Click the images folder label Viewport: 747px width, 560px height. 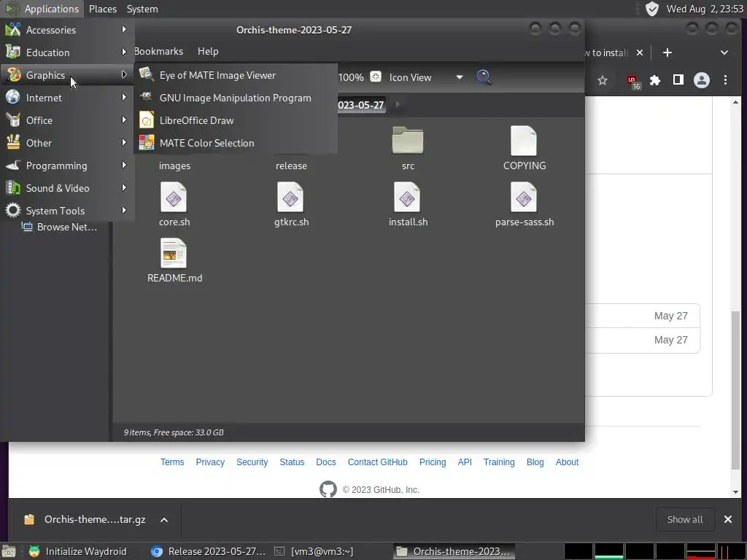(x=175, y=166)
